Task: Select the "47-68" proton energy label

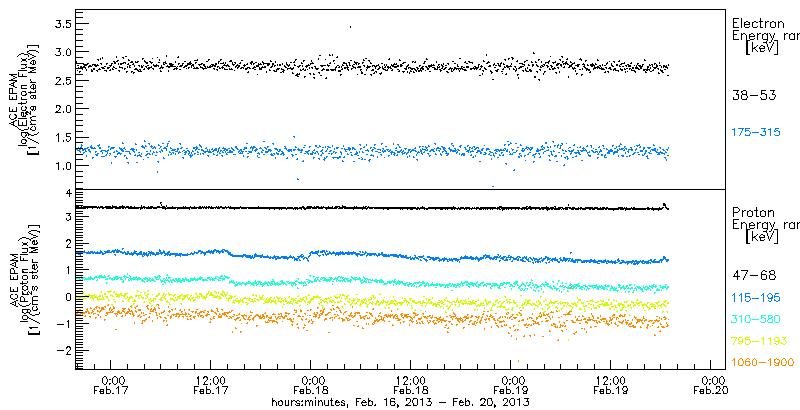Action: 754,276
